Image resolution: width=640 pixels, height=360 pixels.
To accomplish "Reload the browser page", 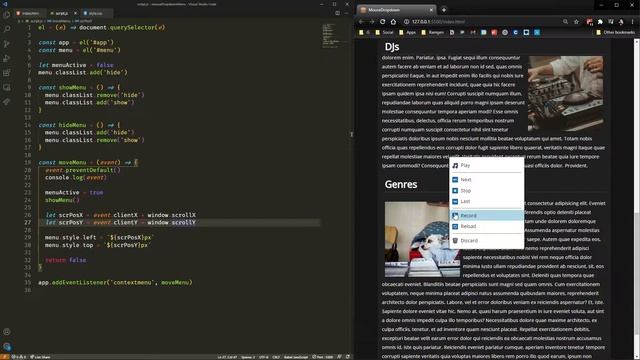I will (382, 22).
